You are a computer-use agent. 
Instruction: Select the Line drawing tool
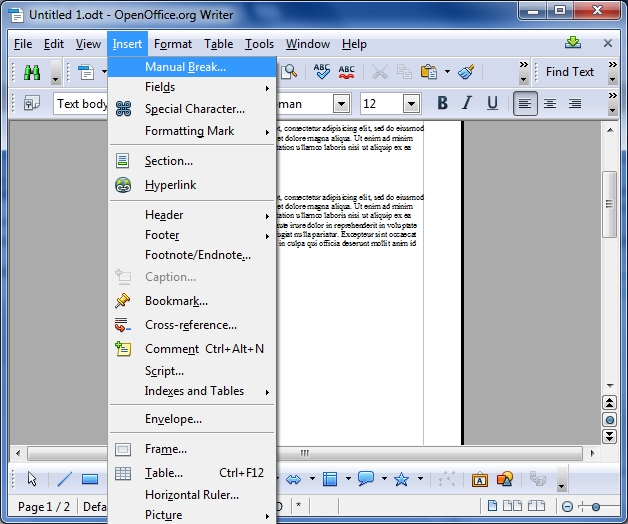coord(64,479)
